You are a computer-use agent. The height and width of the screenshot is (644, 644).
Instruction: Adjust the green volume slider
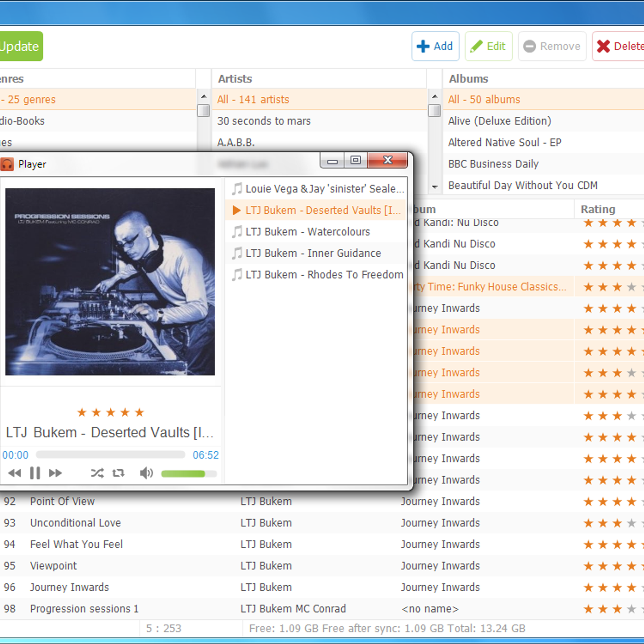point(189,474)
